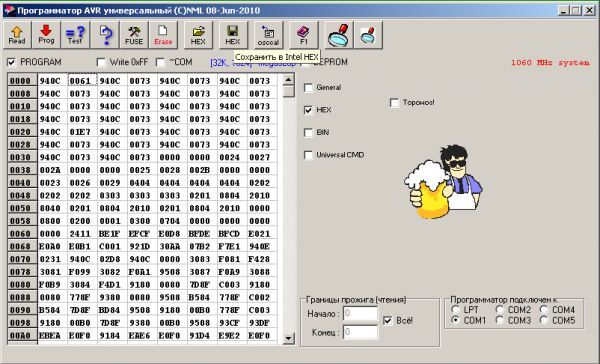Select the LPT port radio button
This screenshot has height=364, width=600.
click(x=455, y=309)
